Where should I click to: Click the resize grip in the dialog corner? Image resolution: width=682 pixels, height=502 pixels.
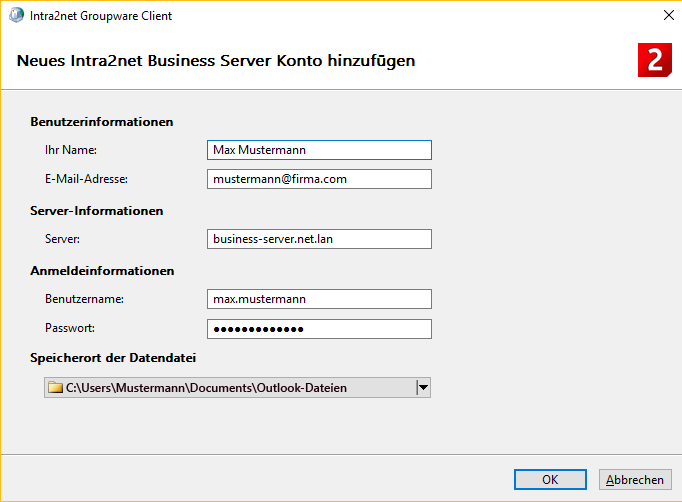click(676, 496)
